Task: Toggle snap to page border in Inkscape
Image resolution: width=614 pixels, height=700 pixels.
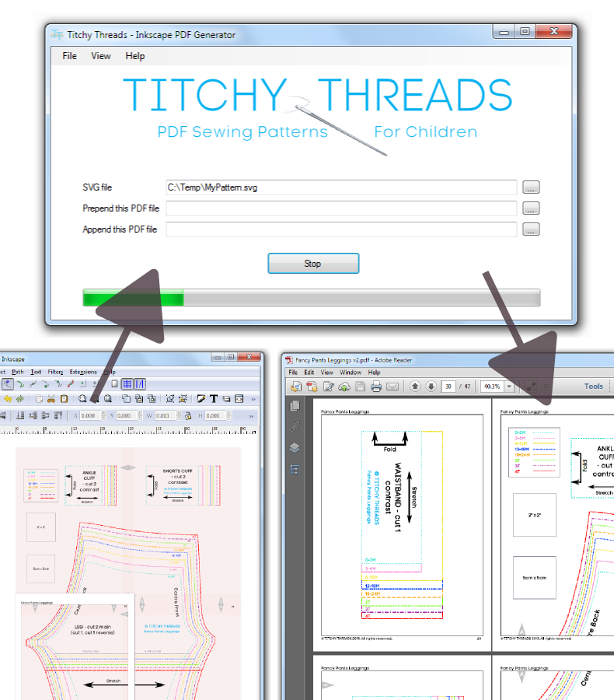Action: [x=114, y=384]
